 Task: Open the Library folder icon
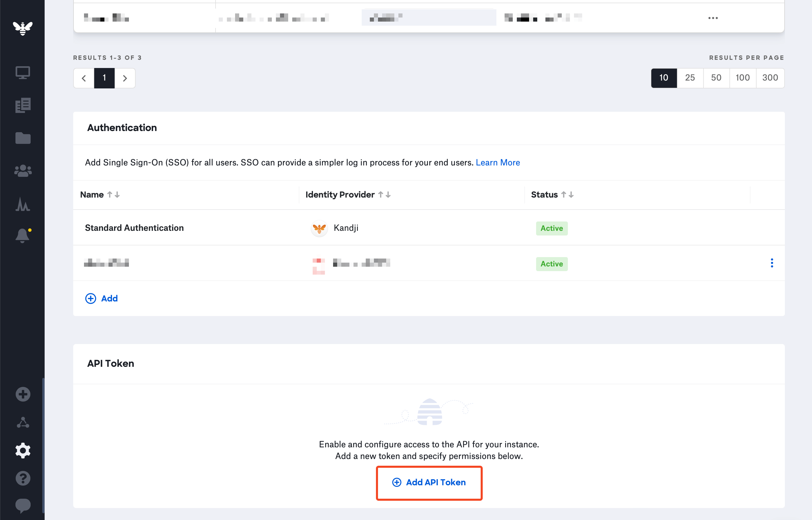coord(23,138)
